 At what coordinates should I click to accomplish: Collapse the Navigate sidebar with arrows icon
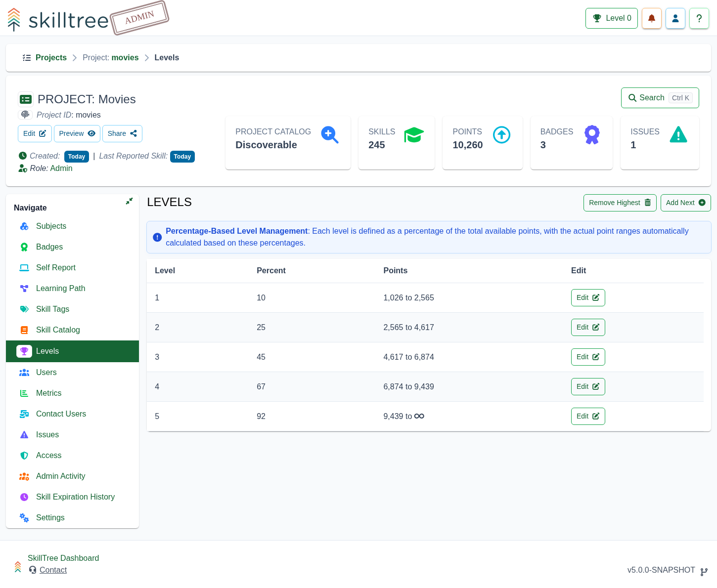[x=129, y=201]
